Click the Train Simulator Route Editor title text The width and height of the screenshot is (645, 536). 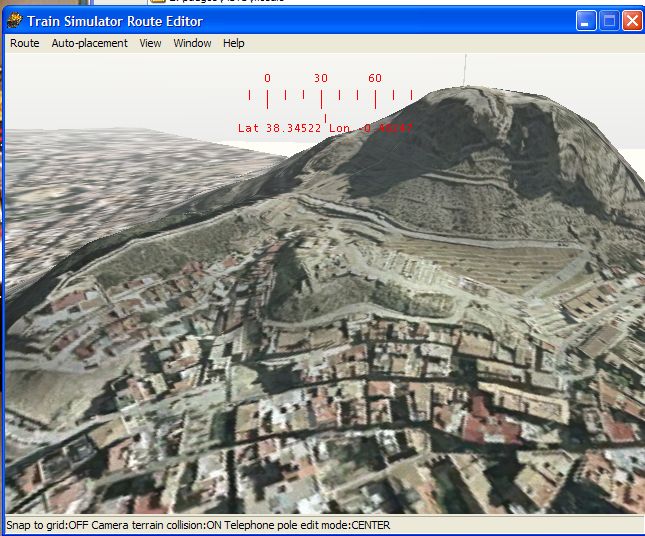click(x=118, y=20)
